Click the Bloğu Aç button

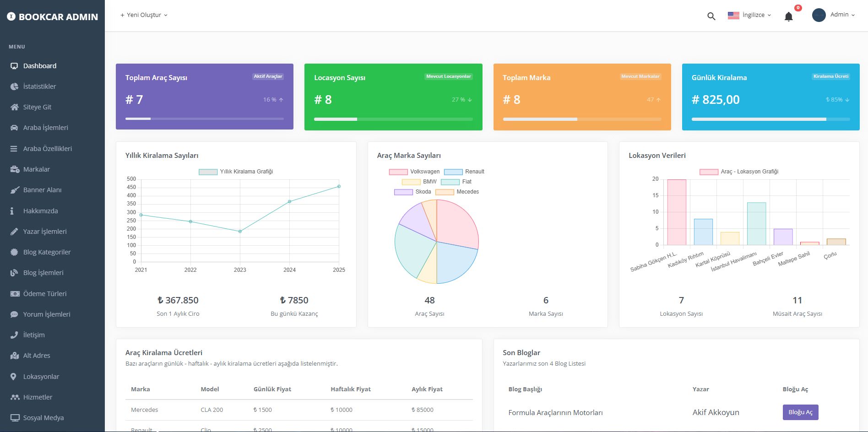[x=800, y=412]
